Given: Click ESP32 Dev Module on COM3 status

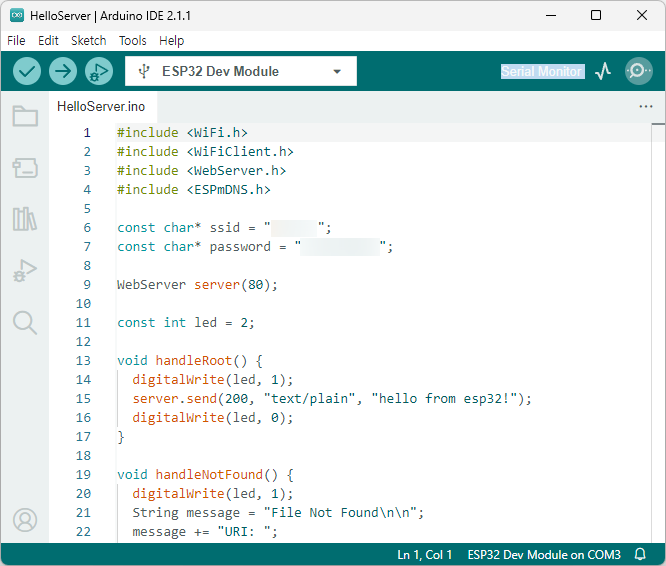Looking at the screenshot, I should (x=544, y=555).
